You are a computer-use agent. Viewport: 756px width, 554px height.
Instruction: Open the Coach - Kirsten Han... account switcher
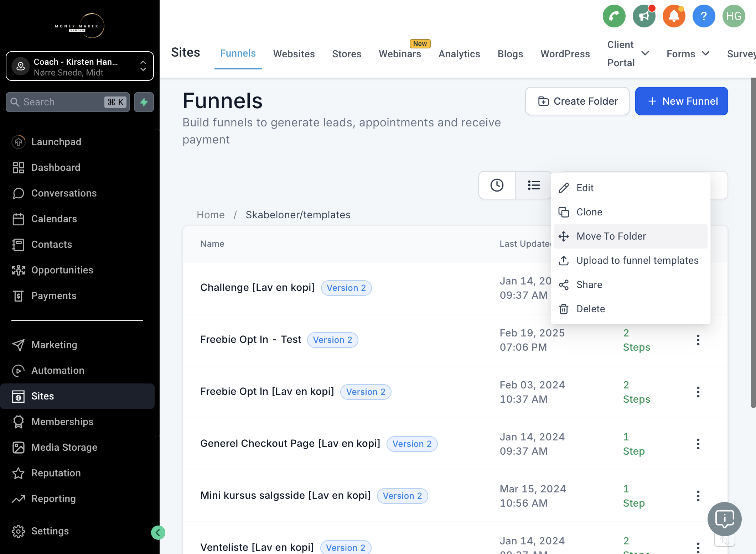[80, 66]
